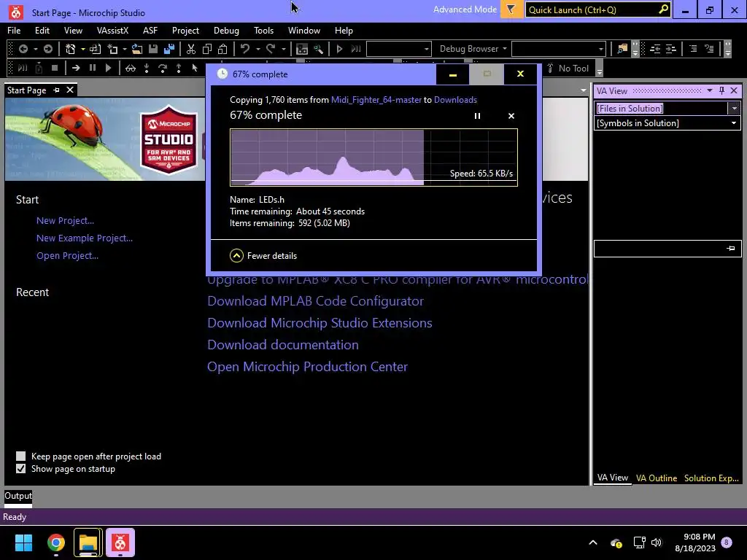Open the VAssistX menu
The image size is (747, 560).
112,31
